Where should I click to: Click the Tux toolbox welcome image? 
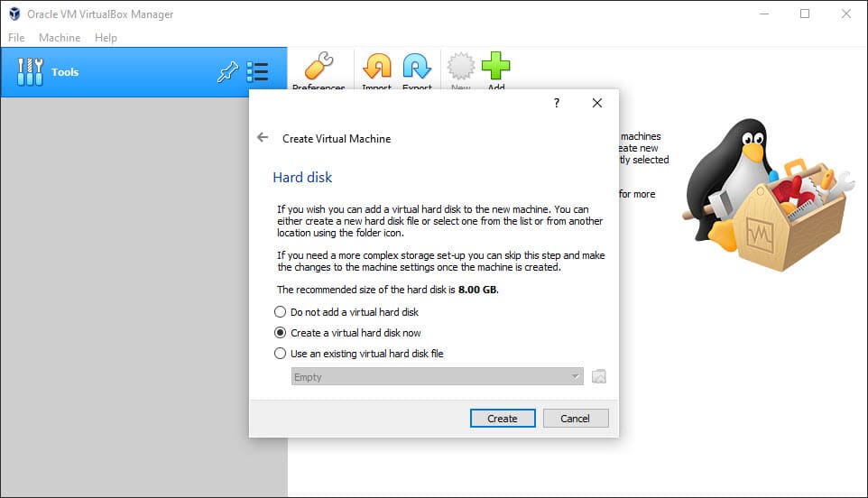point(767,194)
